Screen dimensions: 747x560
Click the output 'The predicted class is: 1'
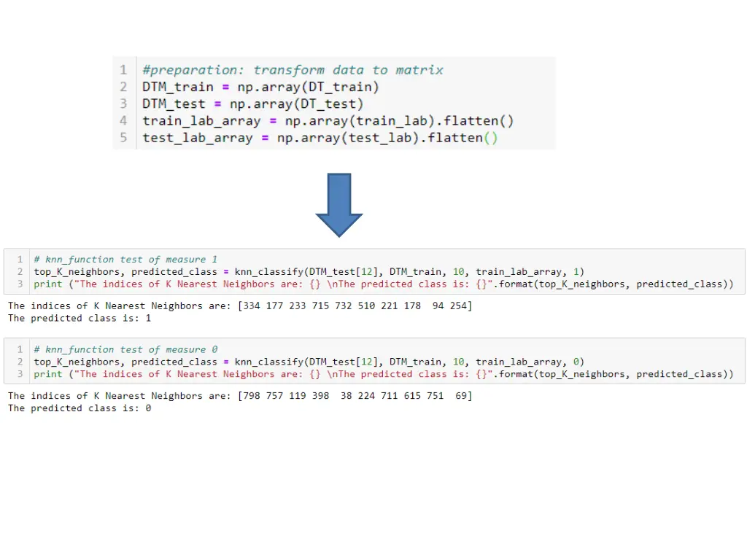[x=80, y=318]
